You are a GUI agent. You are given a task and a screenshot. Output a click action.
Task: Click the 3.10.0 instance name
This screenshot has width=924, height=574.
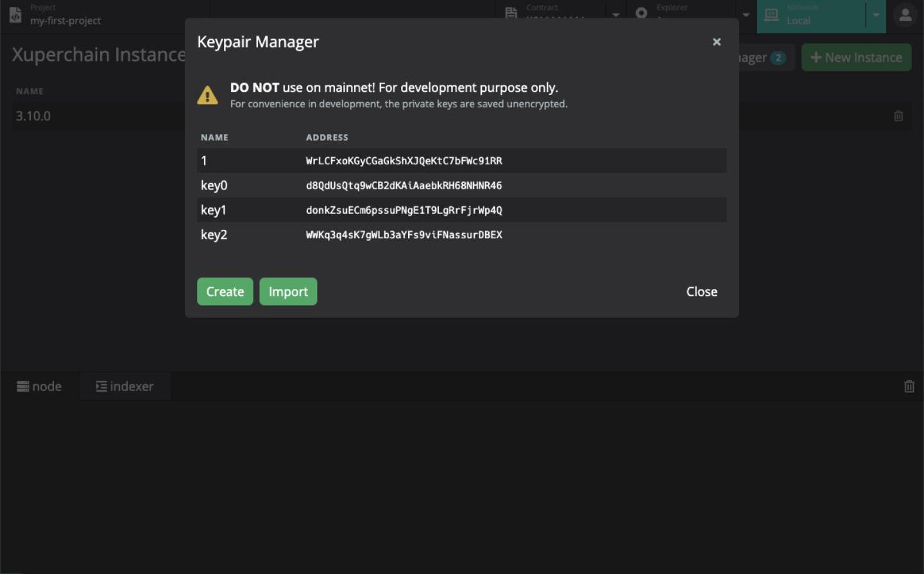tap(33, 116)
